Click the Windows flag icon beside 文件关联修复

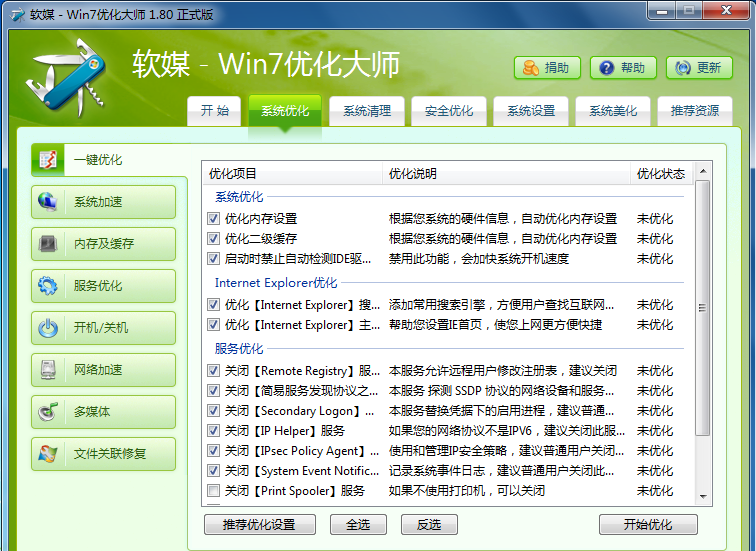(48, 454)
